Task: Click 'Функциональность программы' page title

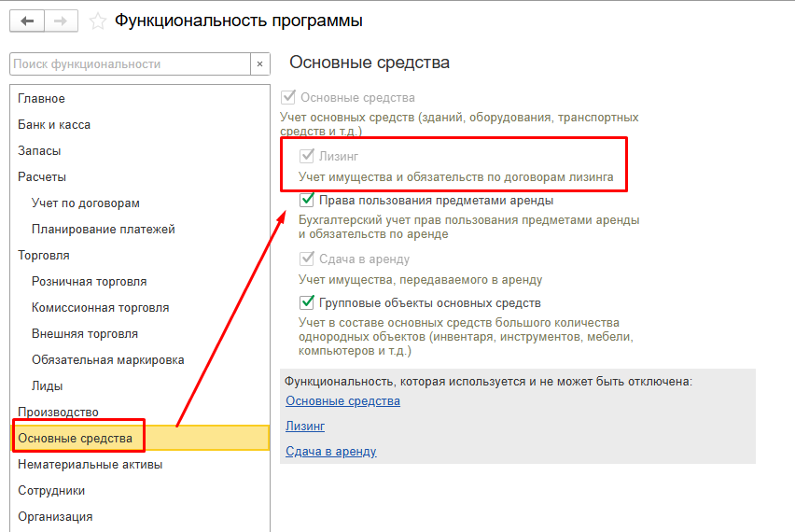Action: (238, 21)
